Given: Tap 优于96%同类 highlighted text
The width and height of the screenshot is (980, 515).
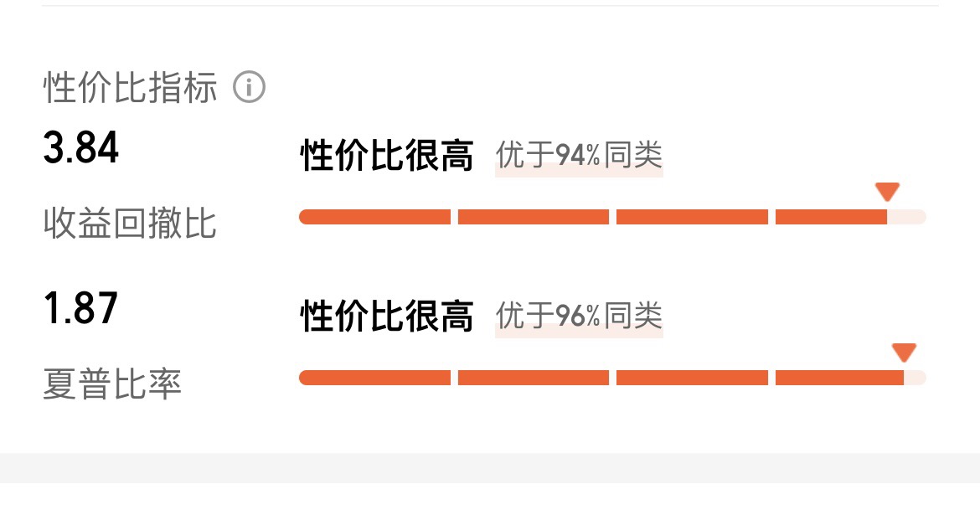Looking at the screenshot, I should (x=579, y=316).
